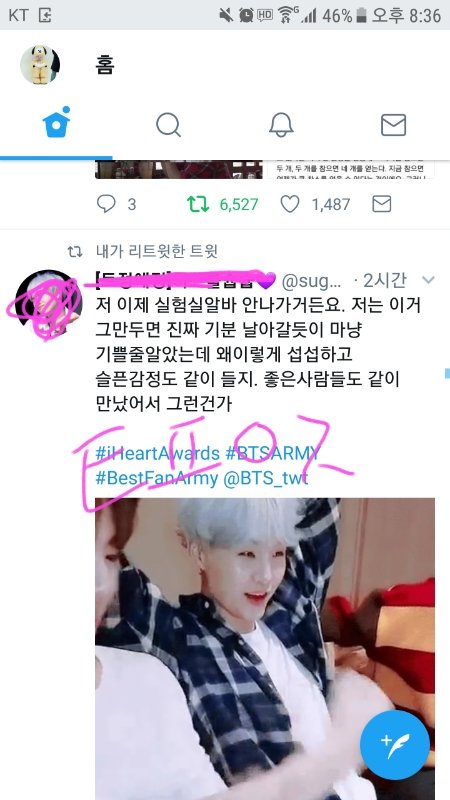
Task: Open the Search tab magnifier
Action: (x=168, y=124)
